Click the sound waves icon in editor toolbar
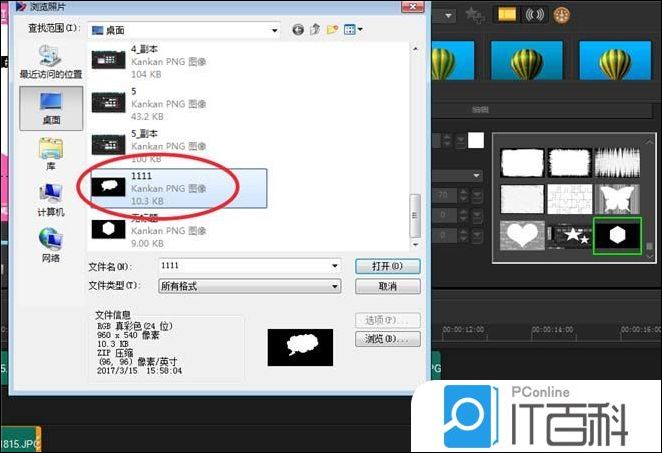The image size is (662, 453). [x=534, y=15]
